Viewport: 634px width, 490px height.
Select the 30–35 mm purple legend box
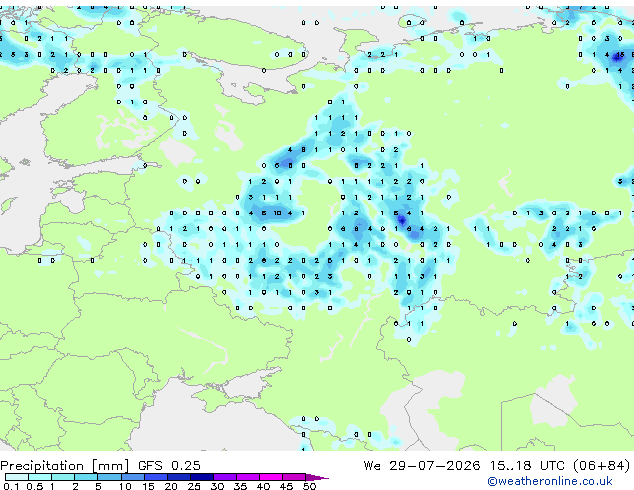[224, 477]
